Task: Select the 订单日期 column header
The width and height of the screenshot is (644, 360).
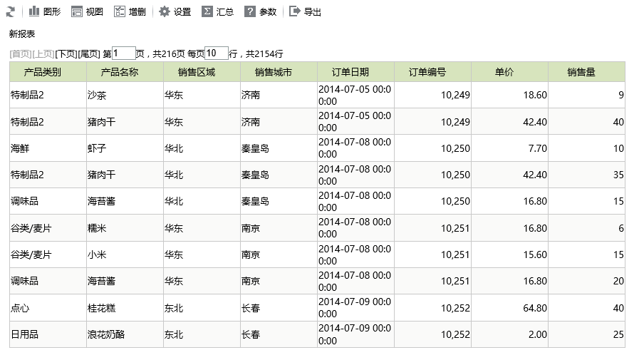Action: (350, 72)
